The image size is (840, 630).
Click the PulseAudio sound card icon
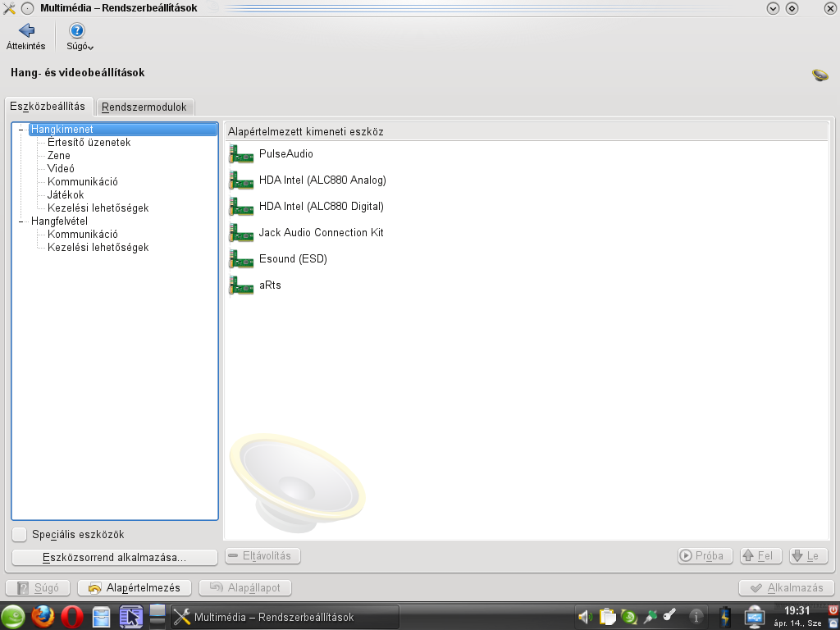[x=241, y=154]
